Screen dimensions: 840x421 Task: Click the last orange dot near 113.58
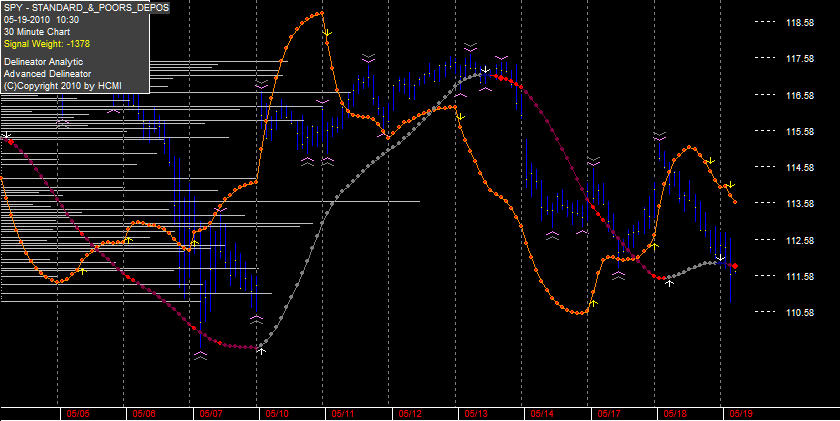(x=735, y=202)
